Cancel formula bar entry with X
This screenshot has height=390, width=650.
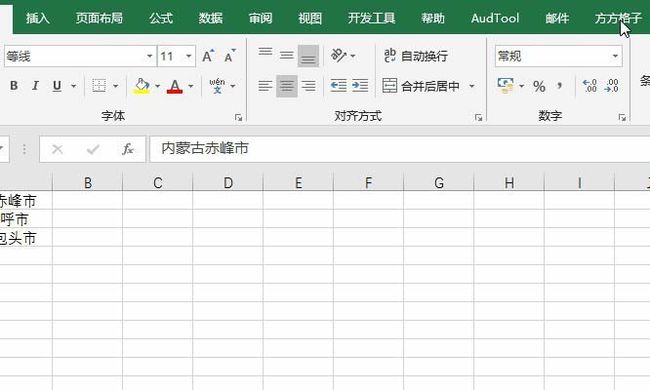[57, 149]
